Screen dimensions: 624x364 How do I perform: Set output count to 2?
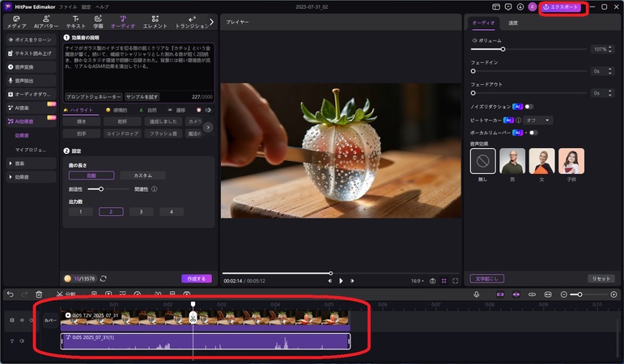(x=111, y=212)
